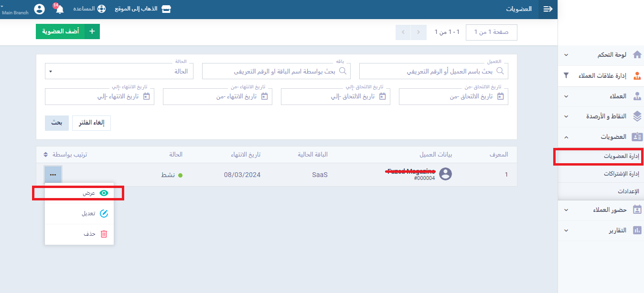
Task: Click the بيانات العميل column header
Action: coord(436,155)
